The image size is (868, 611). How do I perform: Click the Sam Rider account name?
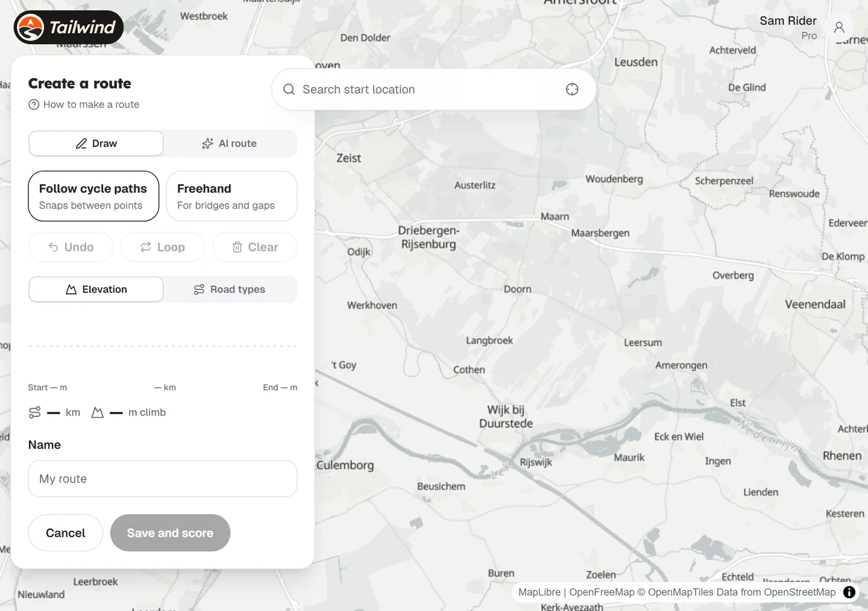(x=788, y=21)
